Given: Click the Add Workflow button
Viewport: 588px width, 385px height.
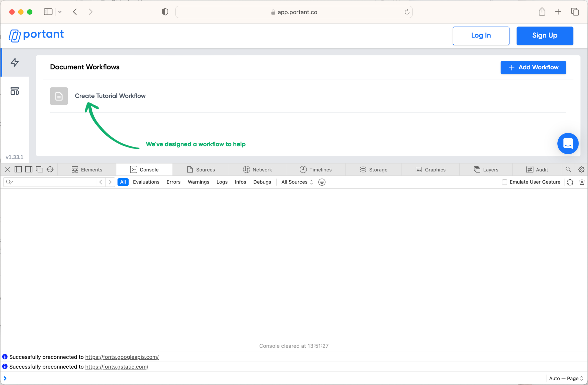Looking at the screenshot, I should (x=533, y=67).
